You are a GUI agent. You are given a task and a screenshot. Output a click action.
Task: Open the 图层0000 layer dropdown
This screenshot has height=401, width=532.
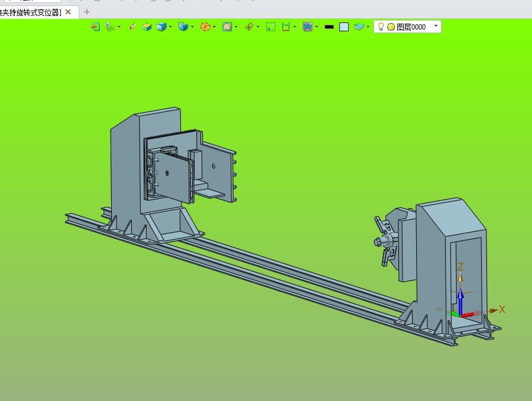click(x=436, y=26)
